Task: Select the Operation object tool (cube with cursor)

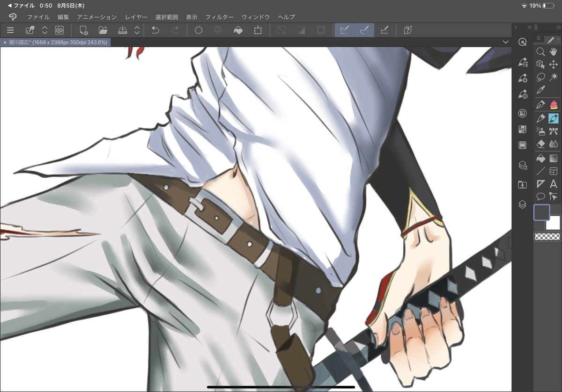Action: (540, 65)
